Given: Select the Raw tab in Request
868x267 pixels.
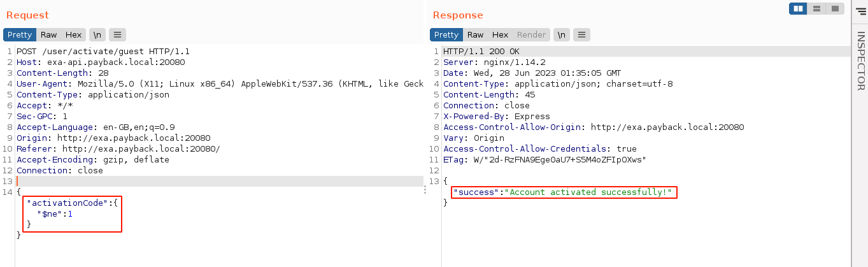Looking at the screenshot, I should coord(49,35).
